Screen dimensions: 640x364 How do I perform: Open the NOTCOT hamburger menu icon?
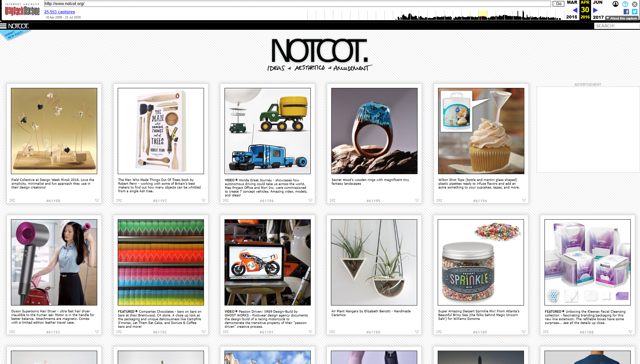(x=3, y=26)
